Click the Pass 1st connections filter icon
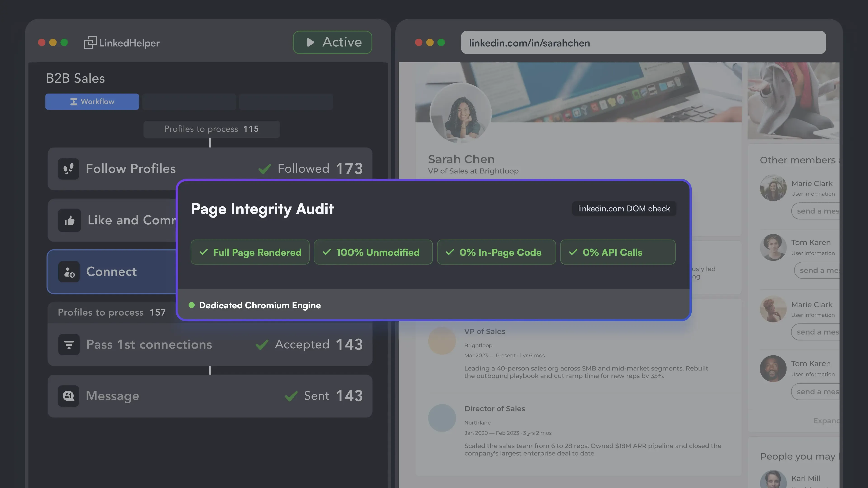Screen dimensions: 868x488 pyautogui.click(x=69, y=345)
